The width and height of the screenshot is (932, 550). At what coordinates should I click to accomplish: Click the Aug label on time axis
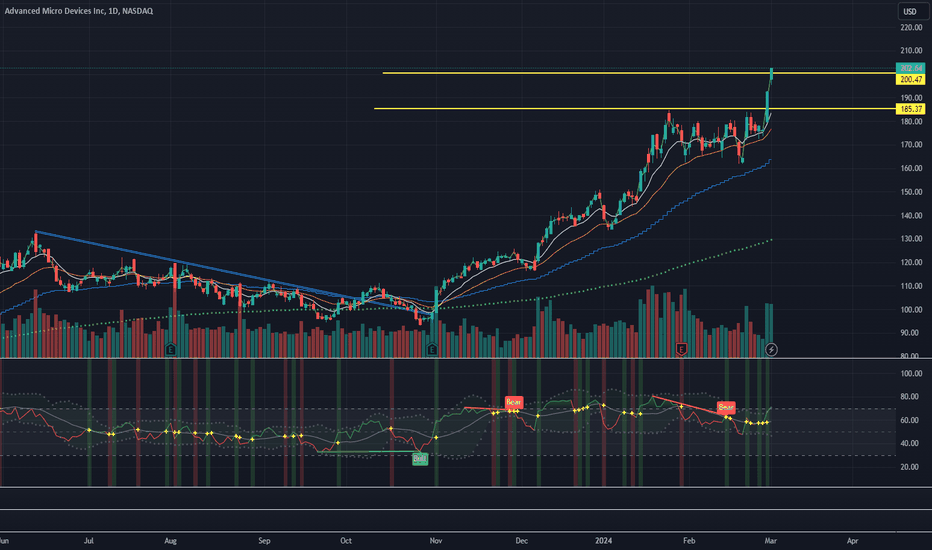pyautogui.click(x=171, y=541)
